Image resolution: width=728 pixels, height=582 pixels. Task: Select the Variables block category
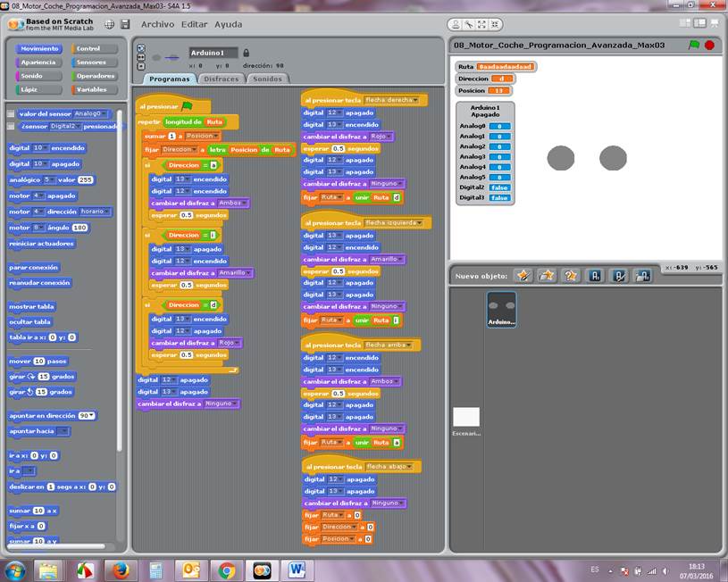(x=95, y=89)
